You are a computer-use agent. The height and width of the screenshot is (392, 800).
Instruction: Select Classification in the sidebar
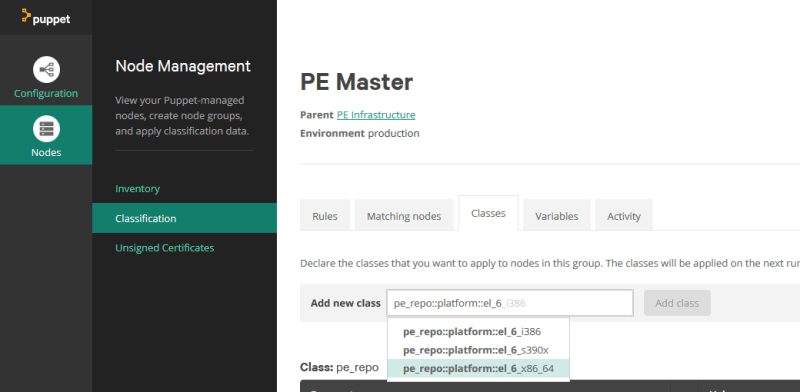click(x=184, y=218)
